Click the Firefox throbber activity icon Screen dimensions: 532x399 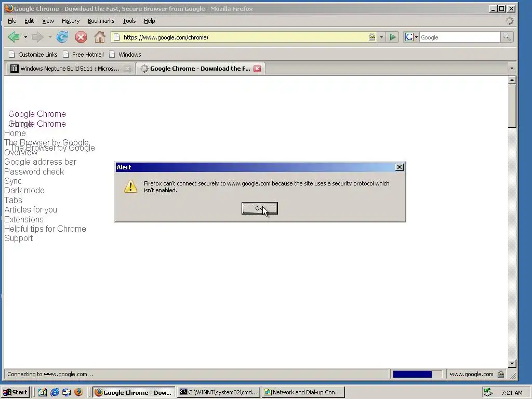pyautogui.click(x=510, y=21)
